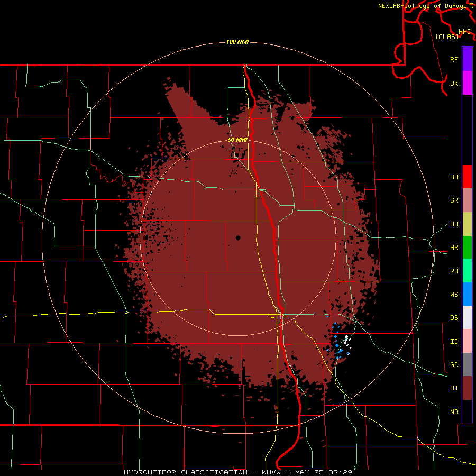Click the GR legend label

(454, 200)
